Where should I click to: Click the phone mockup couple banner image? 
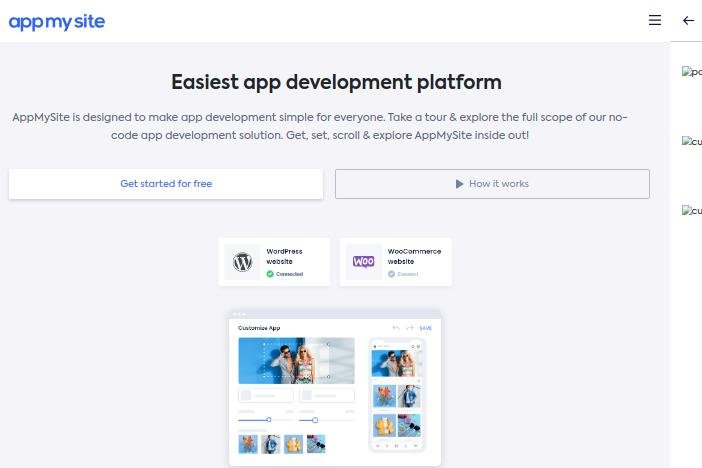coord(396,364)
